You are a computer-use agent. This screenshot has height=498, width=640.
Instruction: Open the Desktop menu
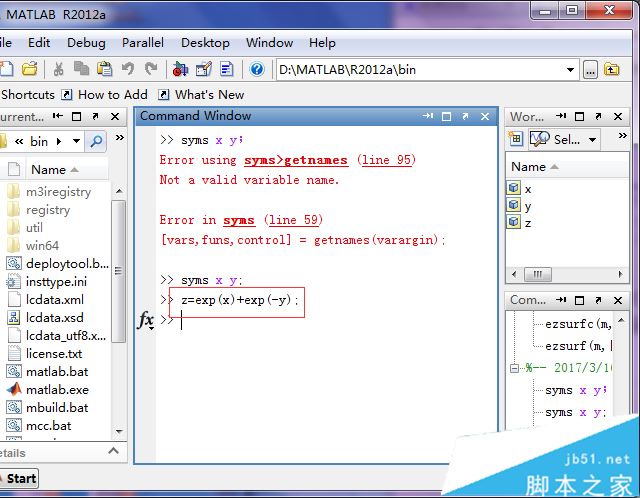[x=205, y=43]
